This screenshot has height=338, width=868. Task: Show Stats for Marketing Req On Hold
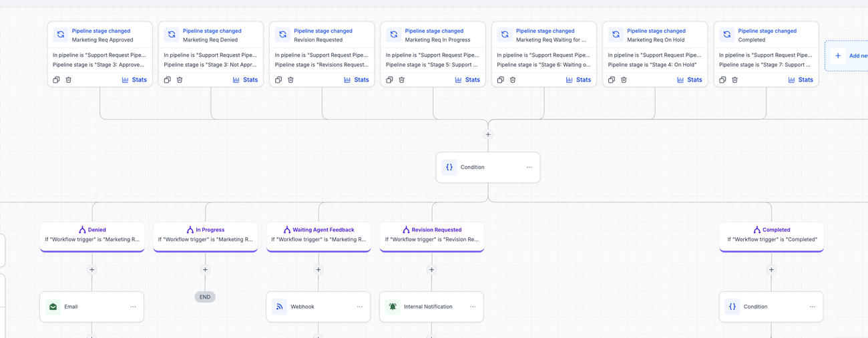point(690,80)
